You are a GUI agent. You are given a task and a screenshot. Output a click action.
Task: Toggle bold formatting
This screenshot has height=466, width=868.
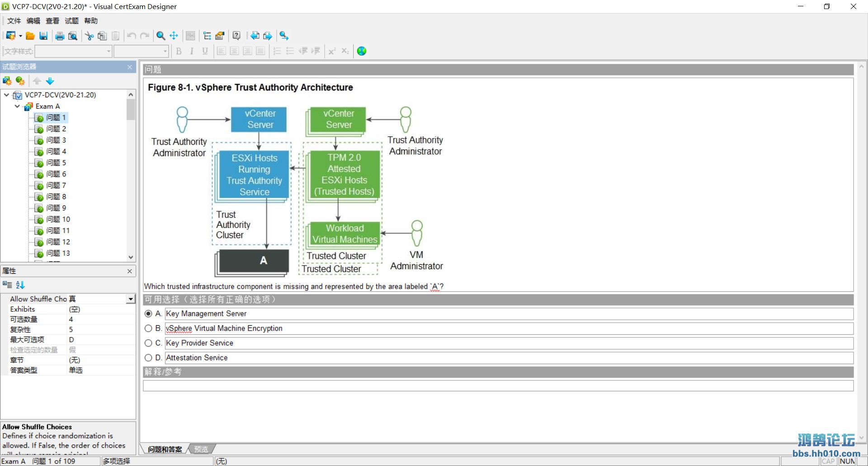click(x=179, y=51)
